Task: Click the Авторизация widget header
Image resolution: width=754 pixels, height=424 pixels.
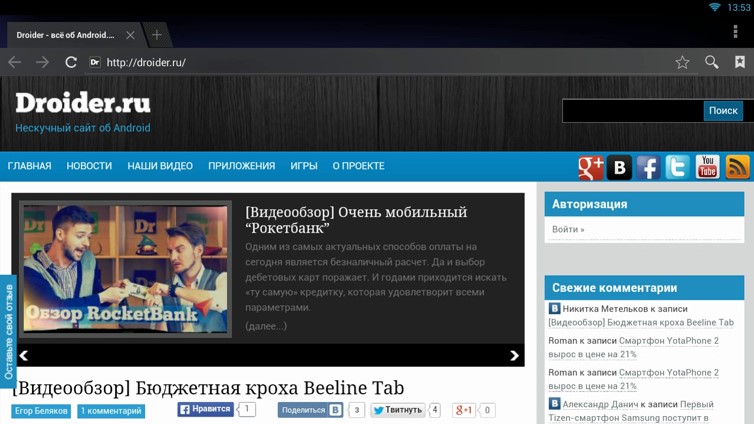Action: 644,204
